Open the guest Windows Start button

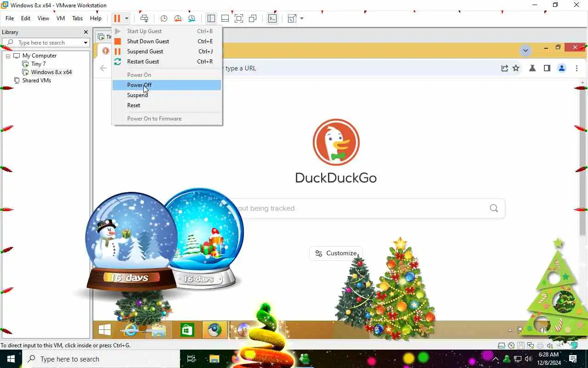click(105, 330)
